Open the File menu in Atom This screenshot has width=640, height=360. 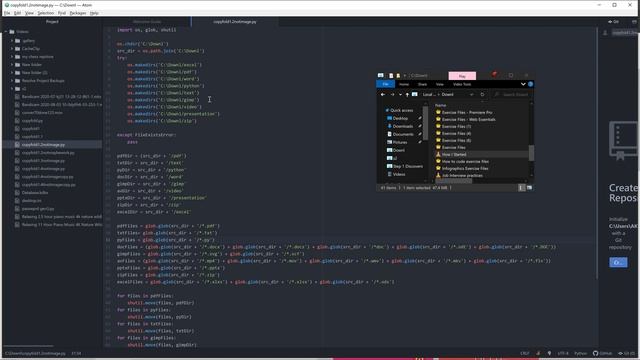(7, 13)
